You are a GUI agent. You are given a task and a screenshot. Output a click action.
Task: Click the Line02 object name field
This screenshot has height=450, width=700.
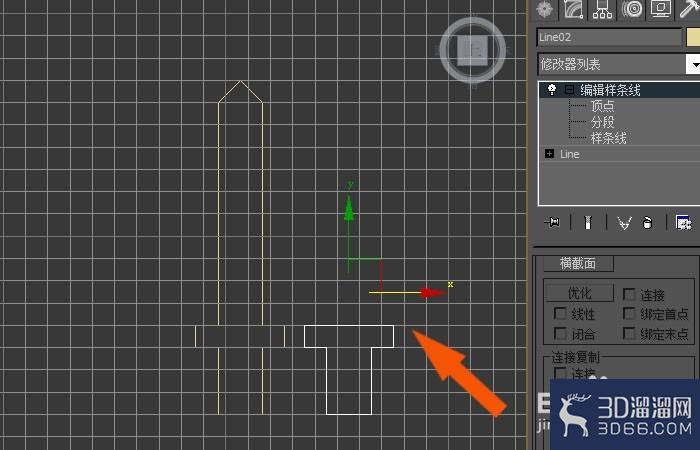click(609, 37)
